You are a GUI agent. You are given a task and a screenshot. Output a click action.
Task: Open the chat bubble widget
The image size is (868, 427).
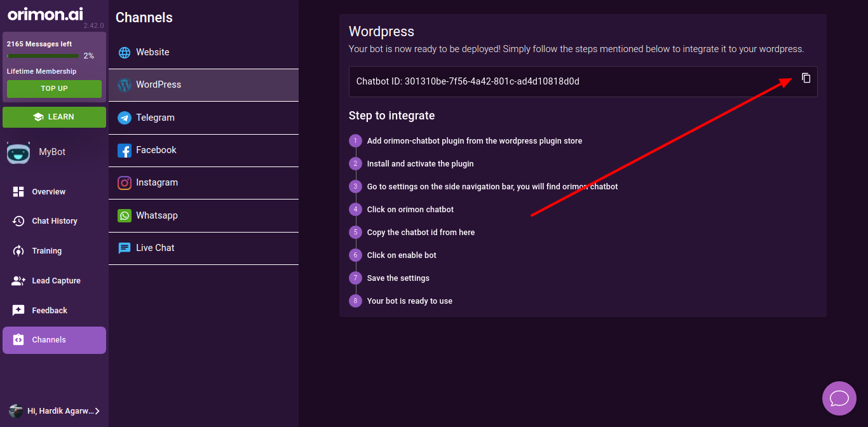[839, 398]
